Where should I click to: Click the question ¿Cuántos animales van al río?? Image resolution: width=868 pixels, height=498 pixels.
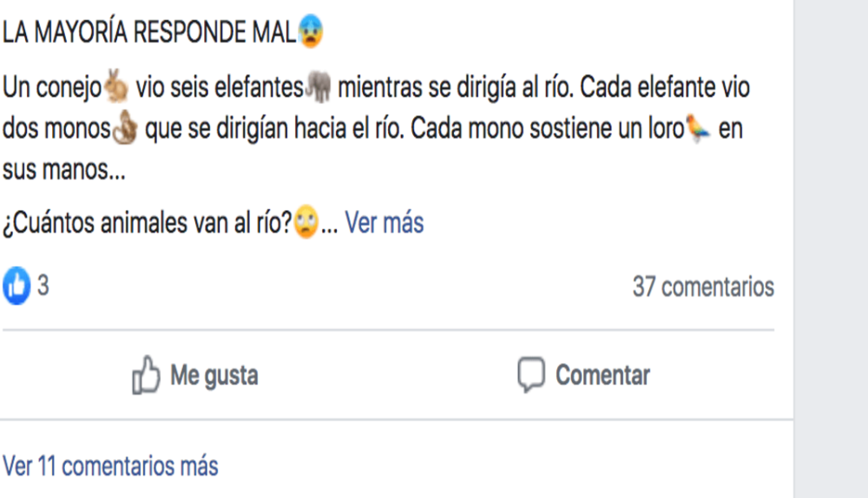(x=146, y=224)
